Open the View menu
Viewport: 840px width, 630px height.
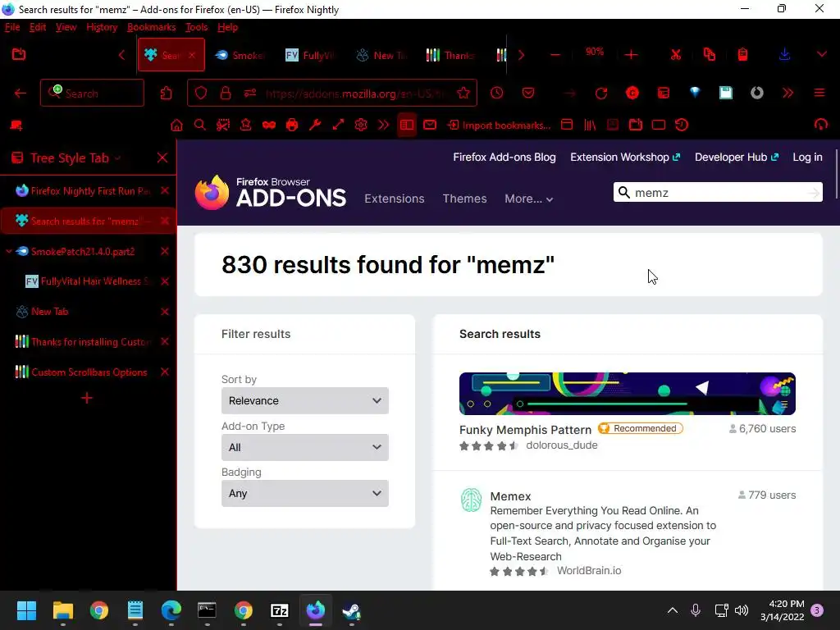66,27
